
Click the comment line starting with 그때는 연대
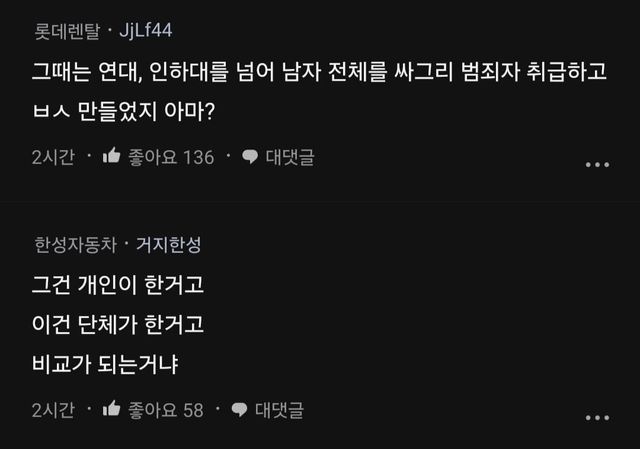point(318,73)
